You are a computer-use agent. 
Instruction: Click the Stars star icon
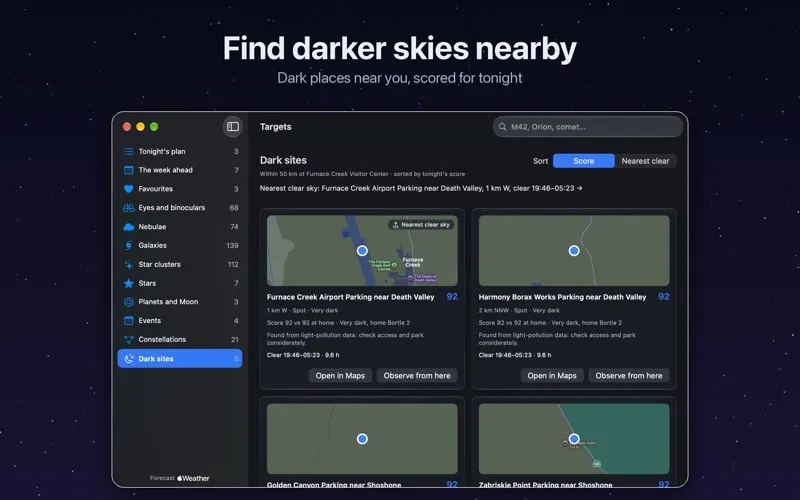(x=129, y=283)
